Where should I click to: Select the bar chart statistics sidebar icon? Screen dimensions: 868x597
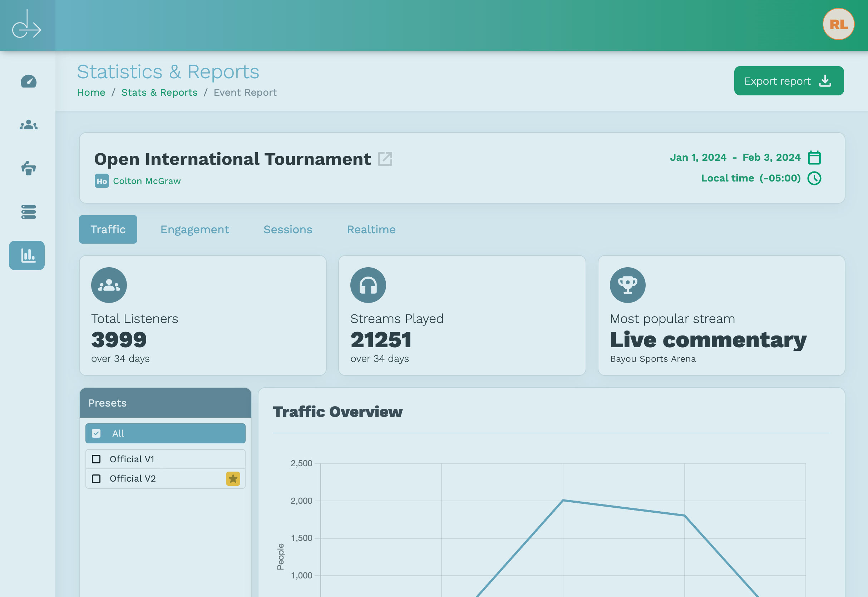(x=27, y=255)
